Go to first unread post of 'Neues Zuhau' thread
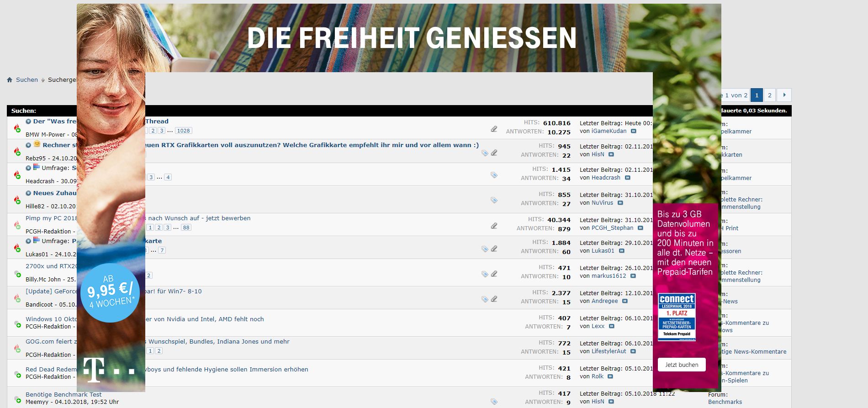This screenshot has width=868, height=408. pos(28,193)
